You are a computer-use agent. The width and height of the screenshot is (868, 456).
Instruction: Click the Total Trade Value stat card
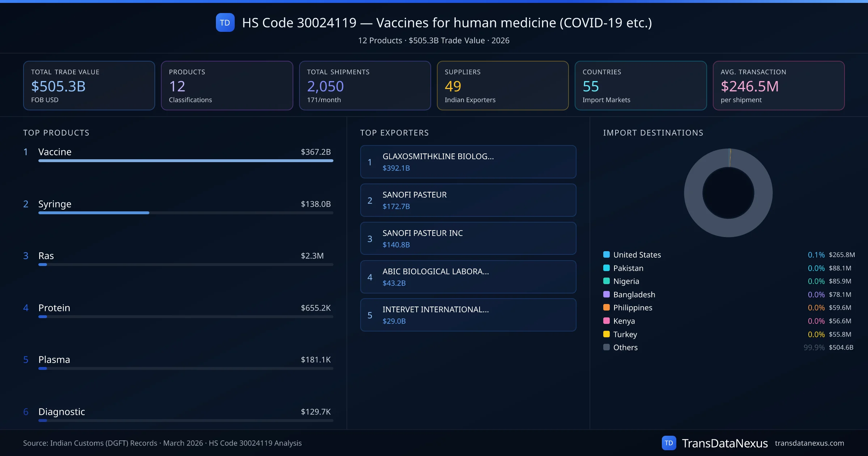(x=89, y=85)
